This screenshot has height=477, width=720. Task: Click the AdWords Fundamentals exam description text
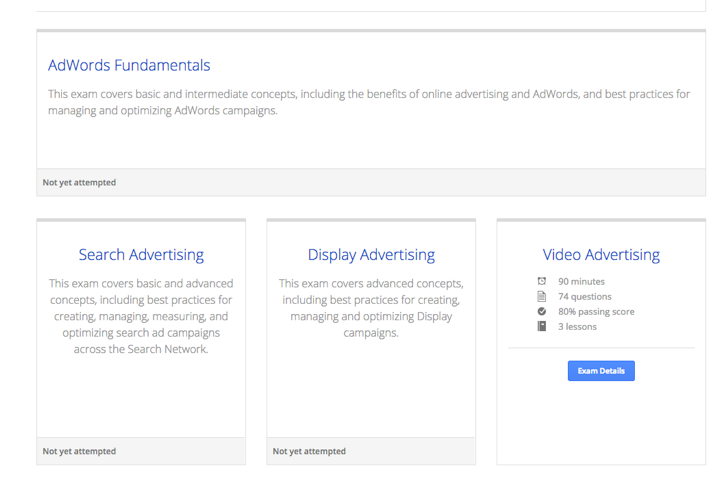pos(369,102)
